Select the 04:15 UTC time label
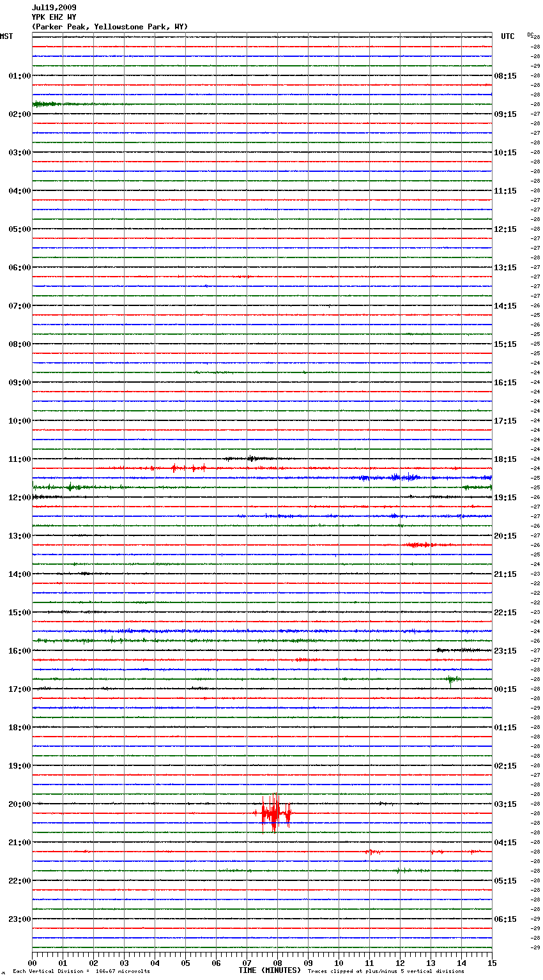Screen dimensions: 543x980 coord(505,843)
